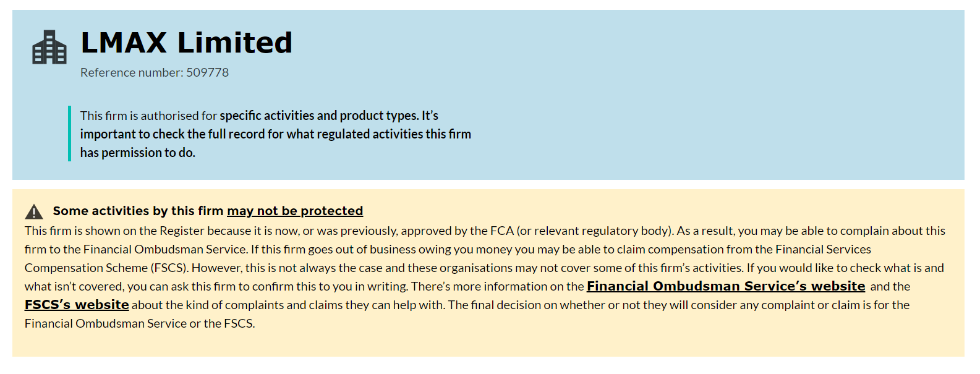Click the line 'has permission to do.'
Viewport: 980px width, 374px height.
[138, 153]
